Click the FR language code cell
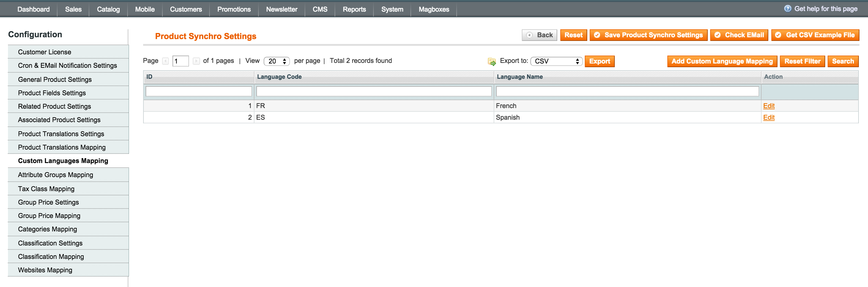The image size is (868, 287). pyautogui.click(x=374, y=106)
